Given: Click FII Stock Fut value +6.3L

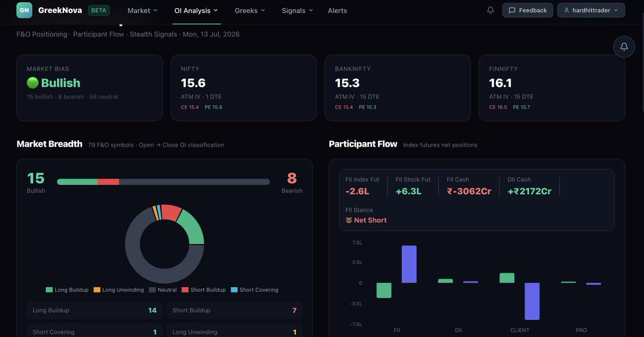Looking at the screenshot, I should (x=408, y=191).
